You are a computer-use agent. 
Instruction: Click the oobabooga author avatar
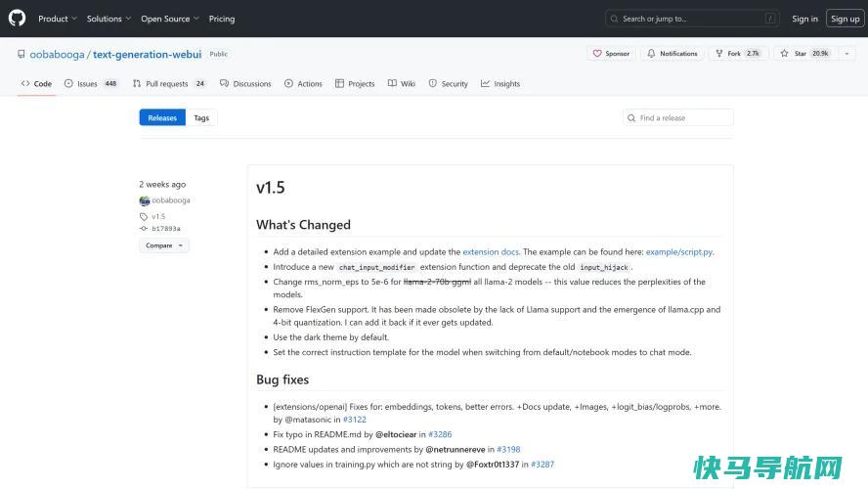point(145,200)
